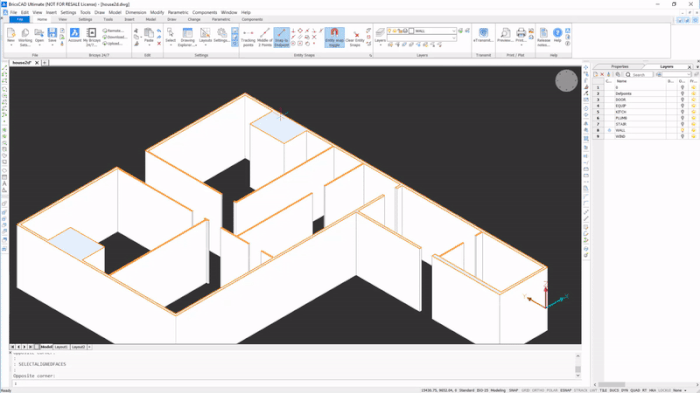Open the Print Preview tool
Screen dimensions: 700x393
505,35
